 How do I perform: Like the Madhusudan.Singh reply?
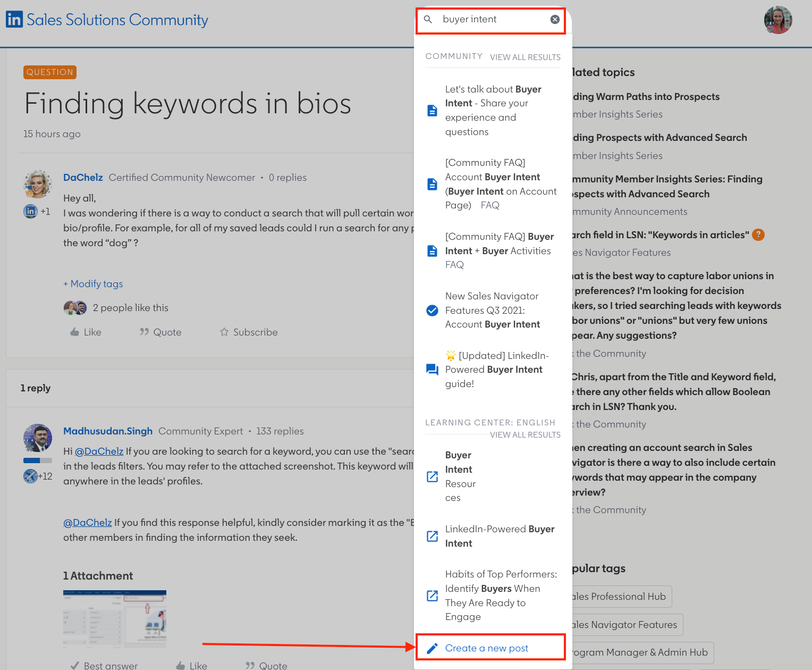coord(191,666)
